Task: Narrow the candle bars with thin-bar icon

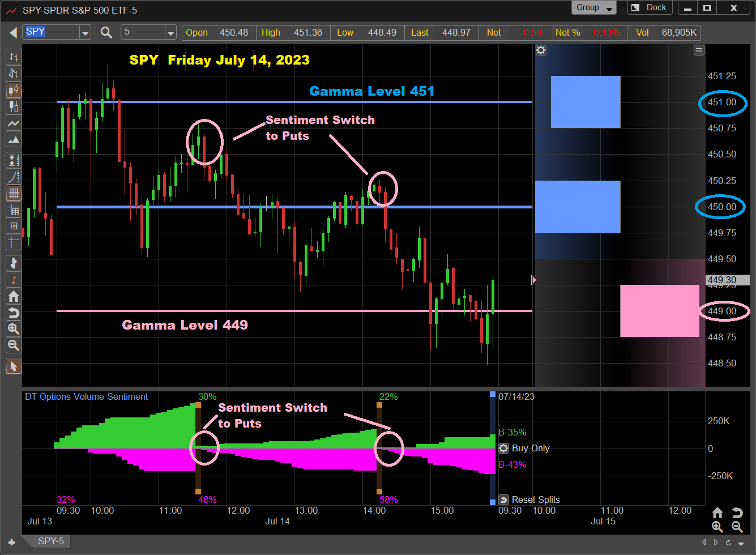Action: 14,279
